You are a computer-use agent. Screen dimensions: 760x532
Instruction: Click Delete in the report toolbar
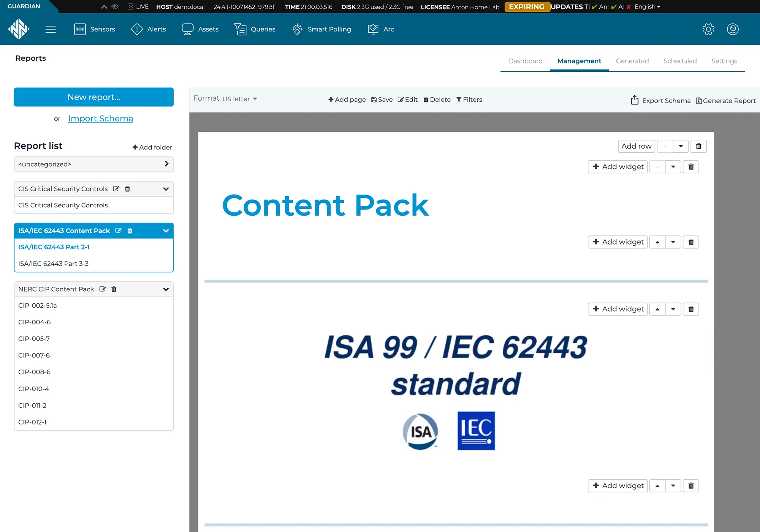coord(437,99)
